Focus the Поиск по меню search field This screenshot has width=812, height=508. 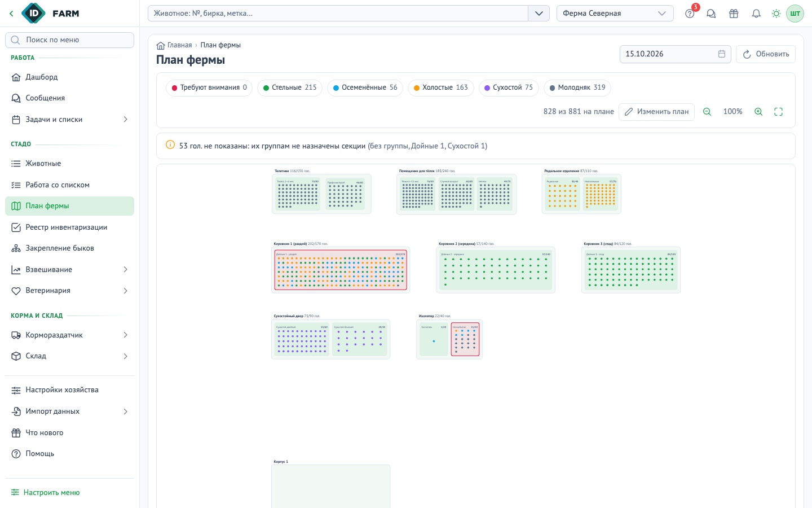pyautogui.click(x=69, y=40)
